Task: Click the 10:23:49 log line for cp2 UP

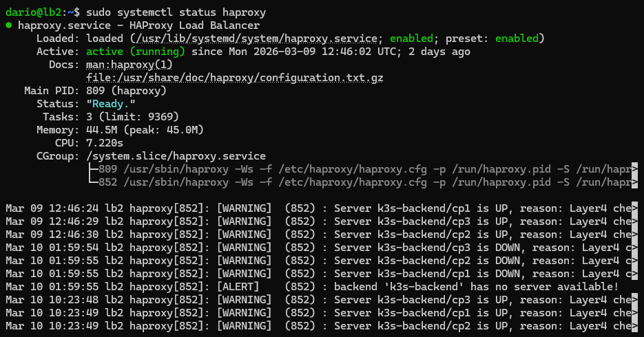Action: (x=322, y=327)
